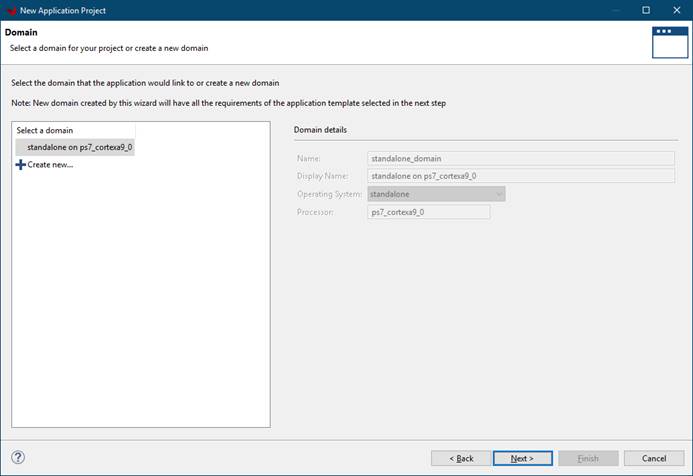Focus the Name field with standalone_domain

pyautogui.click(x=520, y=158)
